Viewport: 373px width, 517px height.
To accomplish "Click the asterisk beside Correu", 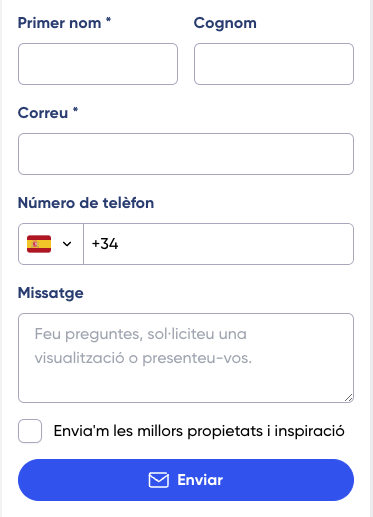I will click(x=76, y=110).
